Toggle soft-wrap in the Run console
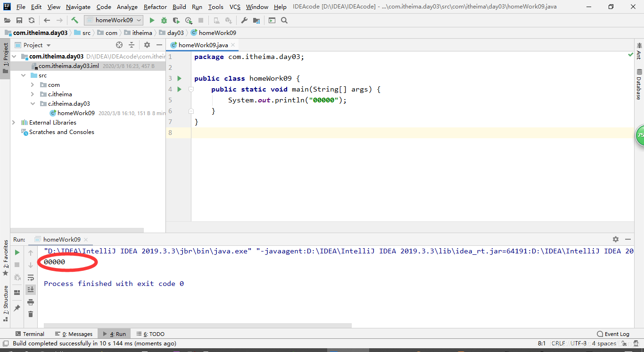Screen dimensions: 644x352 [31, 277]
